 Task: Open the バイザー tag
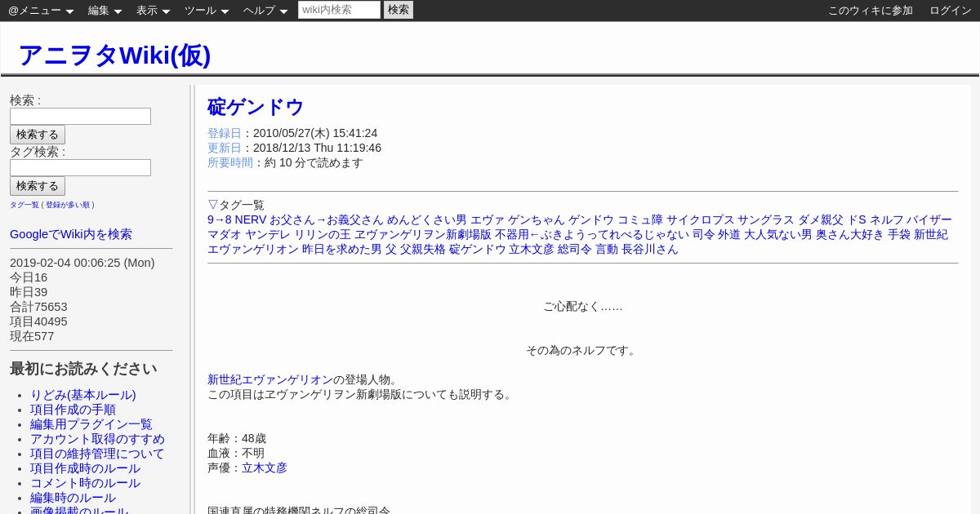tap(929, 219)
